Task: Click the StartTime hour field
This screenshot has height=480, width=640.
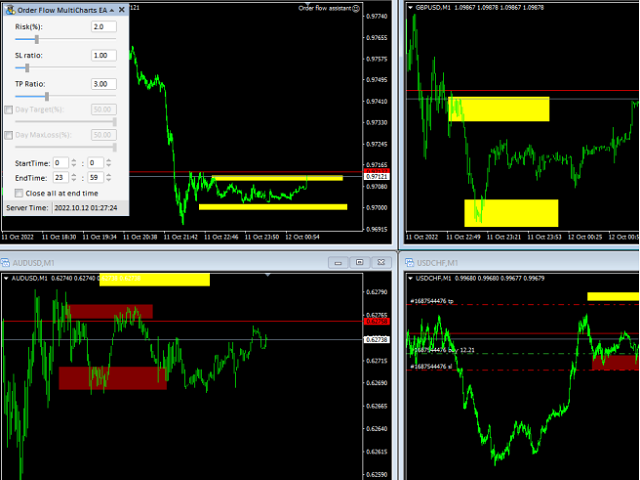Action: pyautogui.click(x=61, y=163)
